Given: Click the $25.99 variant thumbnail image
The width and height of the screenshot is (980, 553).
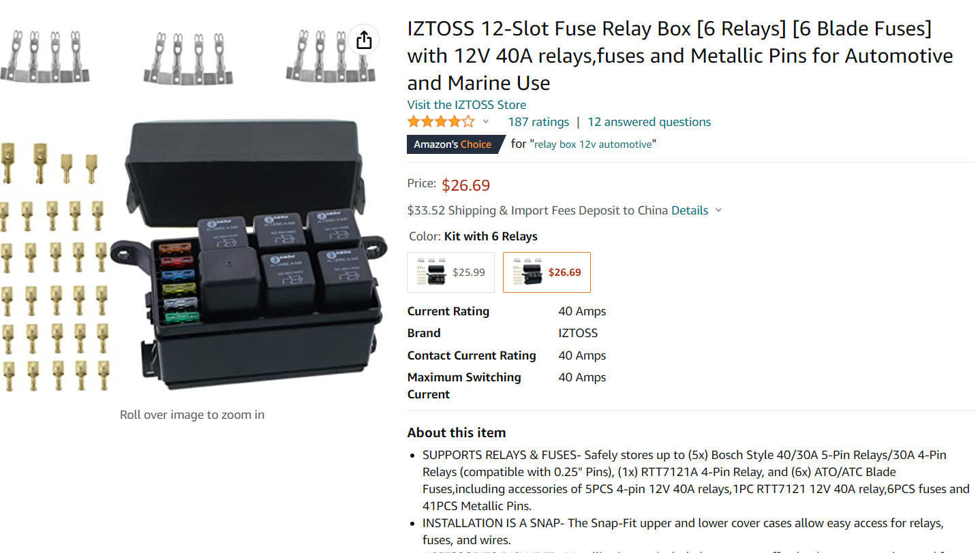Looking at the screenshot, I should (431, 272).
